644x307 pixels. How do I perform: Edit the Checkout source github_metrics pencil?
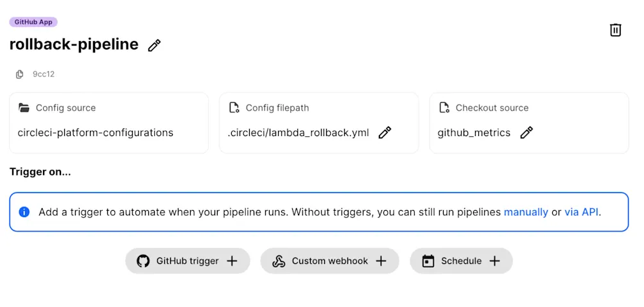click(x=527, y=133)
